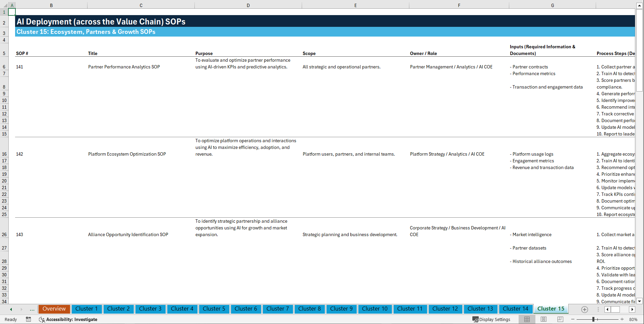Add a new worksheet with the plus icon

pyautogui.click(x=584, y=310)
